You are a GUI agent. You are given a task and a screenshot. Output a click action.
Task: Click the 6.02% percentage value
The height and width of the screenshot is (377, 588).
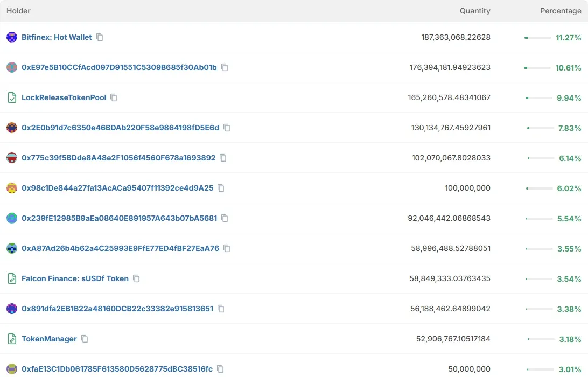click(x=569, y=188)
